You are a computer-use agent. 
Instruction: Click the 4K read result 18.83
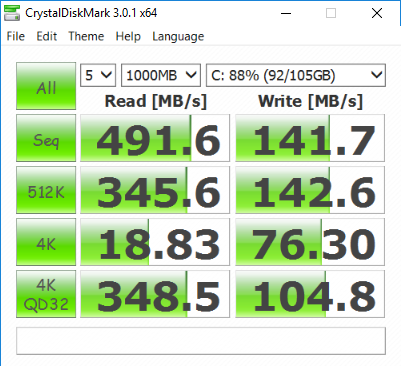pyautogui.click(x=155, y=242)
